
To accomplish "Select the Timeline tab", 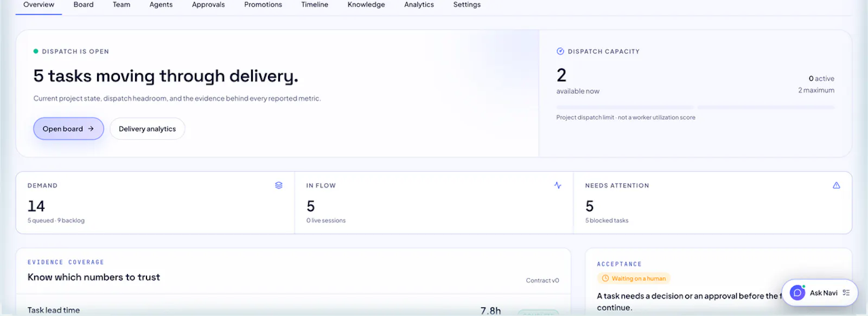I will point(315,5).
